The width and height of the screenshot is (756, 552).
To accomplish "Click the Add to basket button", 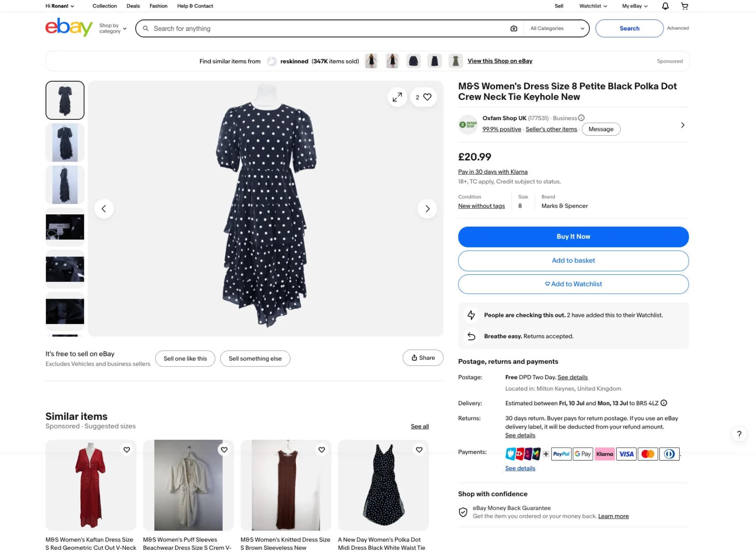I will [x=573, y=261].
